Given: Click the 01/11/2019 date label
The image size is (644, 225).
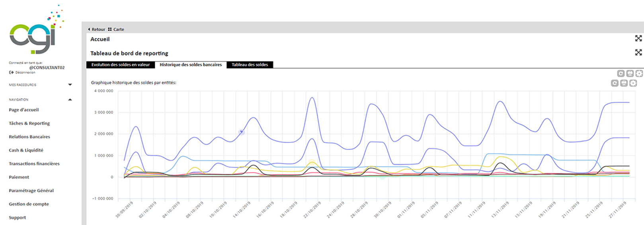Looking at the screenshot, I should coord(406,209).
